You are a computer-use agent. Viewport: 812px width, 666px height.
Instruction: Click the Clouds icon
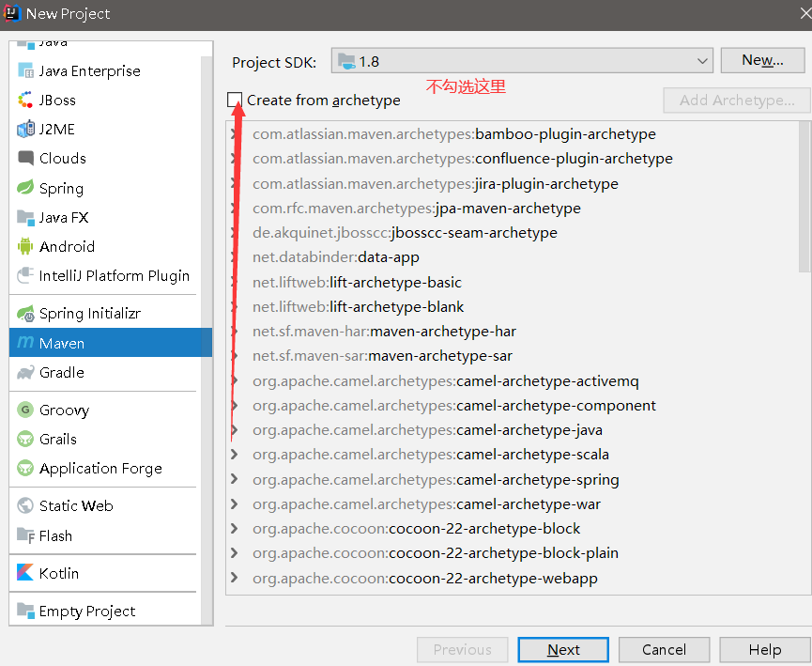tap(25, 158)
